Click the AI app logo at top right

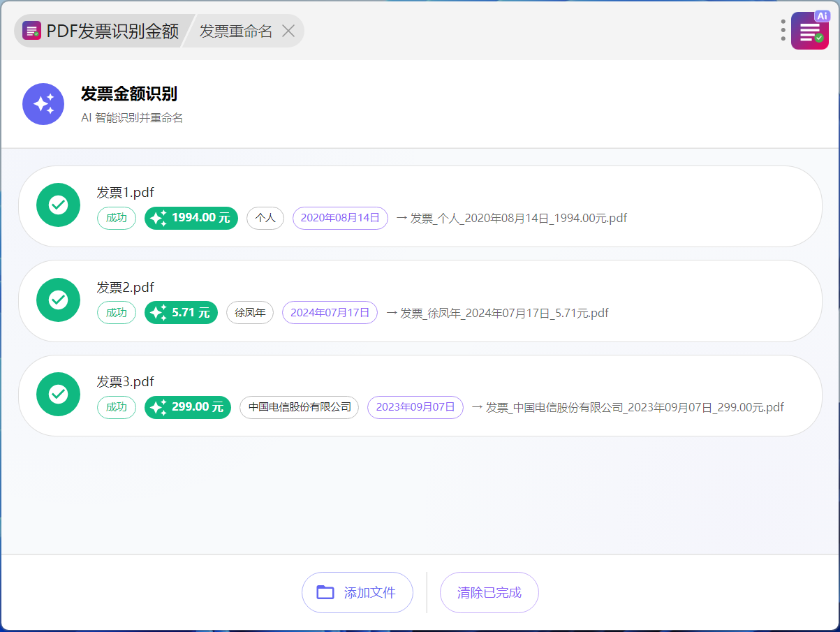tap(809, 31)
